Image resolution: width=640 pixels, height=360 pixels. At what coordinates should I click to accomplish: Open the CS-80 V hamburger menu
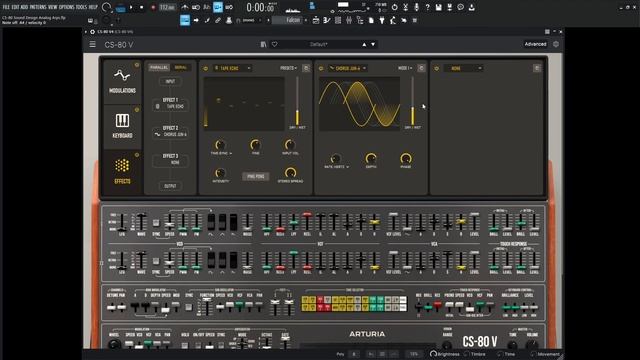[93, 44]
